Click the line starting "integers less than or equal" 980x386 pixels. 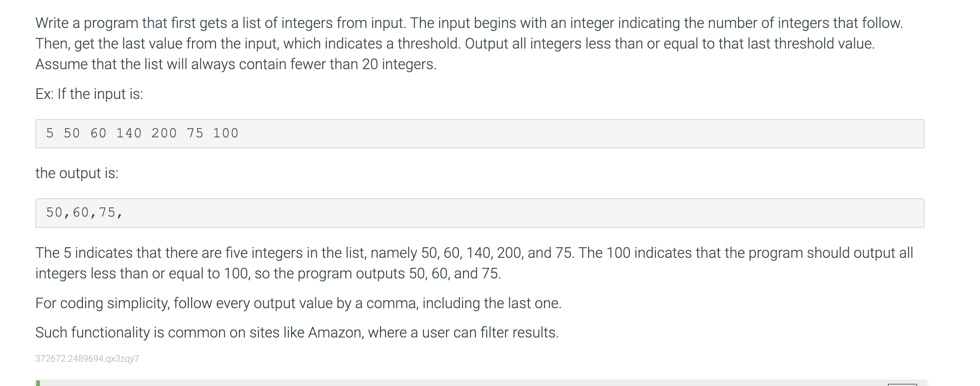(268, 273)
